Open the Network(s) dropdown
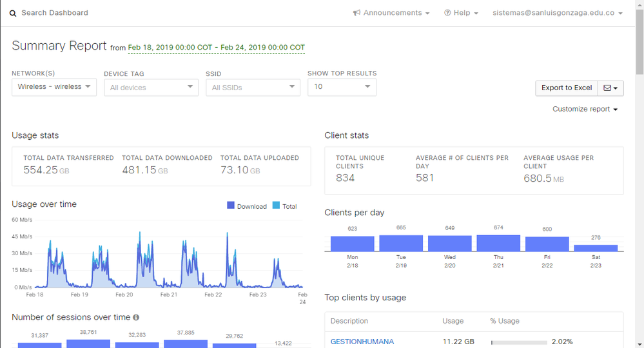Screen dimensions: 644x348 pyautogui.click(x=54, y=87)
